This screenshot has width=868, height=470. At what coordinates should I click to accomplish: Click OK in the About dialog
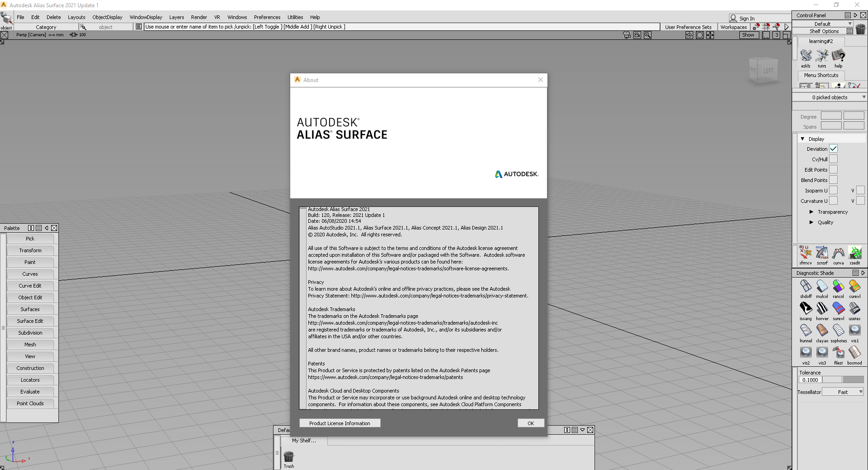coord(531,423)
